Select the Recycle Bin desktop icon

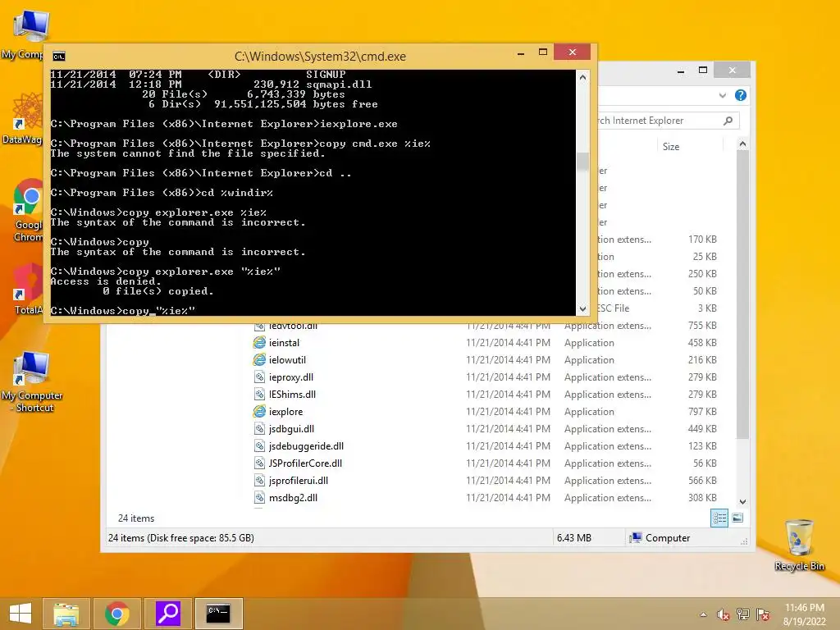coord(799,545)
